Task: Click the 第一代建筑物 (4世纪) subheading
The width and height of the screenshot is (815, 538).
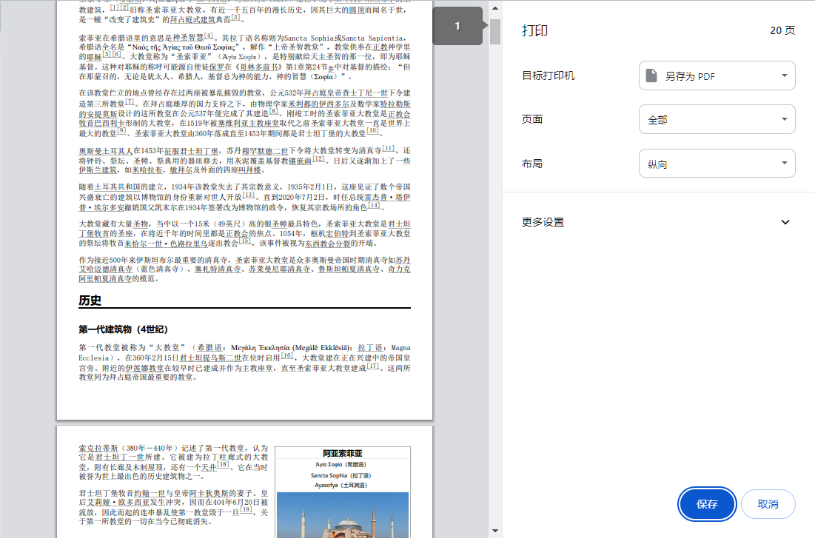Action: [x=123, y=329]
